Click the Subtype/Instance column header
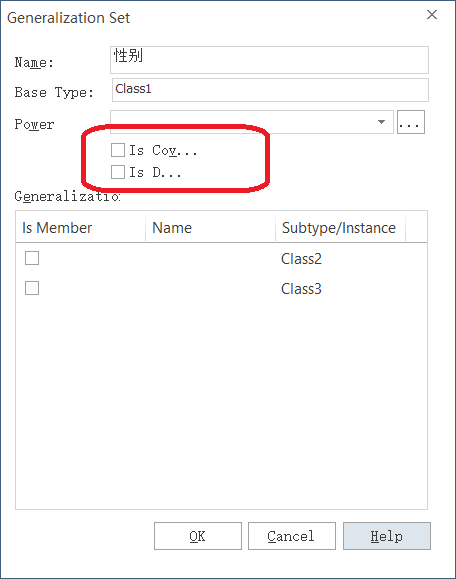456x579 pixels. click(x=340, y=227)
